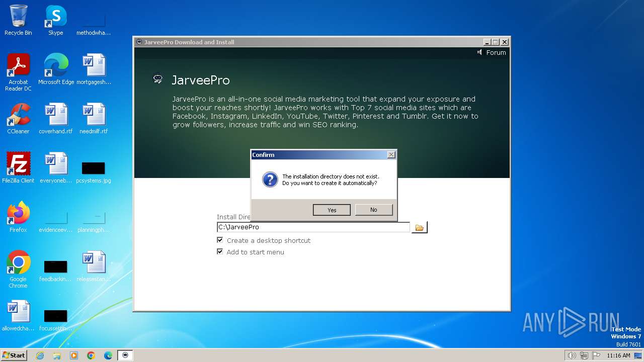The image size is (644, 362).
Task: Open Chrome from the taskbar
Action: click(91, 355)
